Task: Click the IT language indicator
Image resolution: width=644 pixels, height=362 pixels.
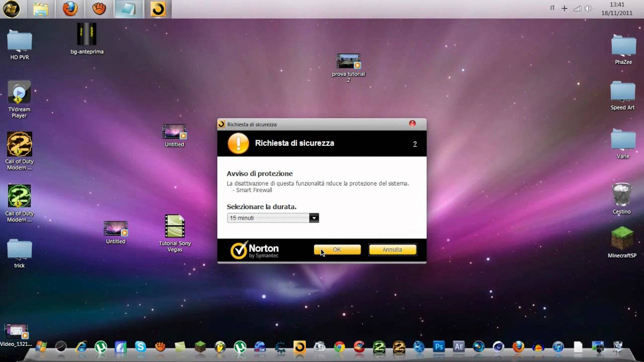Action: pos(552,8)
